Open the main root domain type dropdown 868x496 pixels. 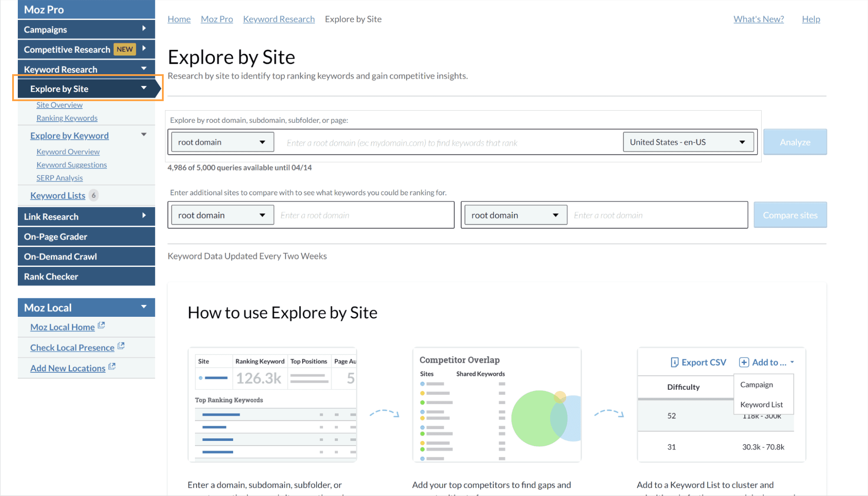(x=222, y=142)
